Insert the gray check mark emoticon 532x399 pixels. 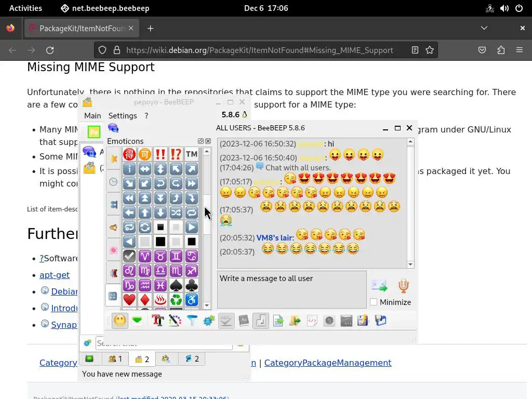pyautogui.click(x=129, y=256)
